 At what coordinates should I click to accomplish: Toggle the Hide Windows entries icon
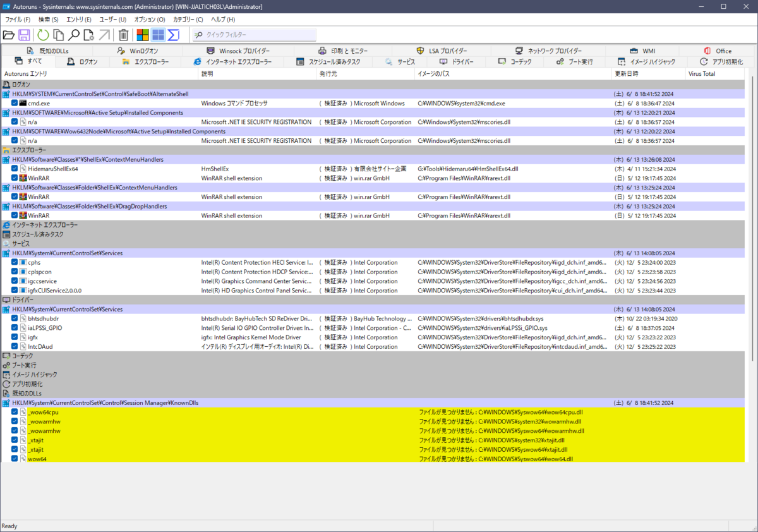coord(158,35)
